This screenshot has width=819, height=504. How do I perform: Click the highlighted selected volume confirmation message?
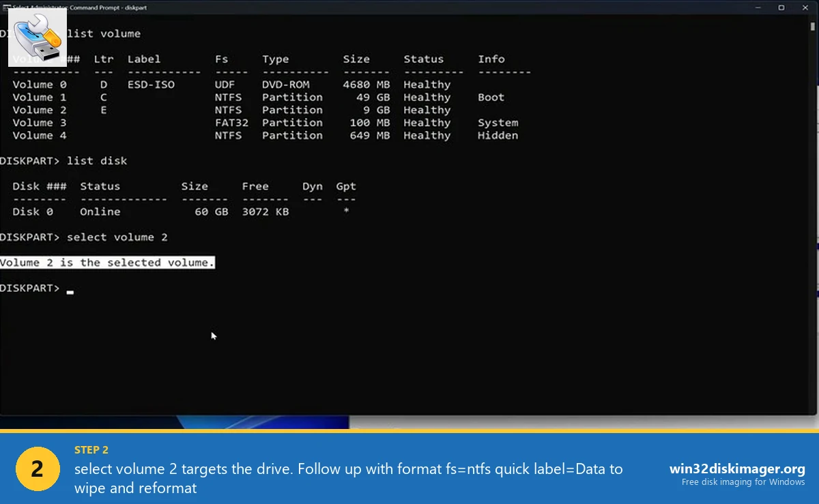[107, 262]
